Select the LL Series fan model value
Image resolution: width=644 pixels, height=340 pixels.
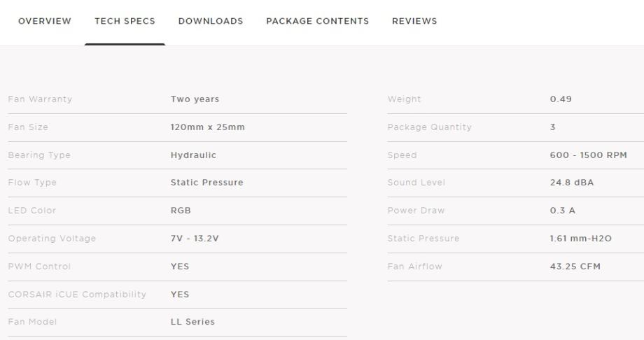pos(192,322)
